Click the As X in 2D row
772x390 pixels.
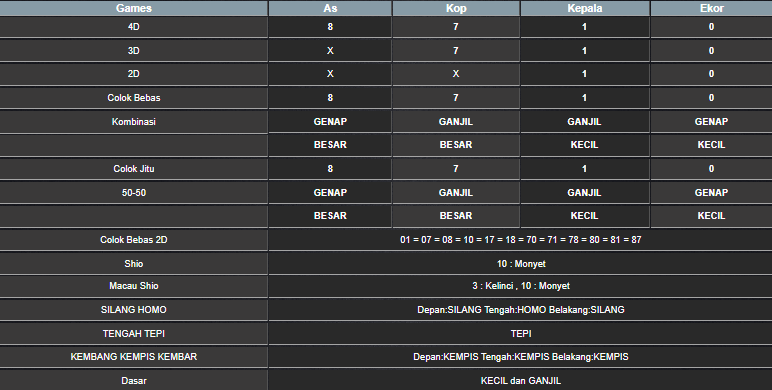point(330,74)
